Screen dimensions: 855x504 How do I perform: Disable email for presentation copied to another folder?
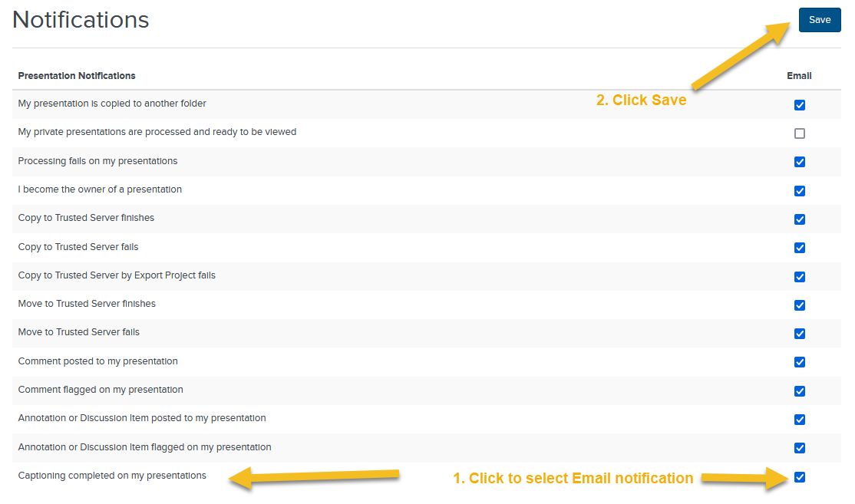point(800,104)
